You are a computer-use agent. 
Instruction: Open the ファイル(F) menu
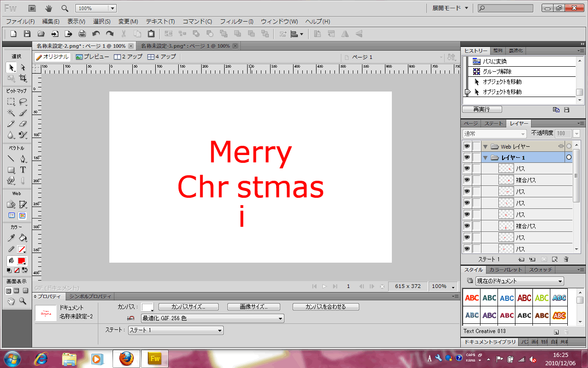[20, 22]
